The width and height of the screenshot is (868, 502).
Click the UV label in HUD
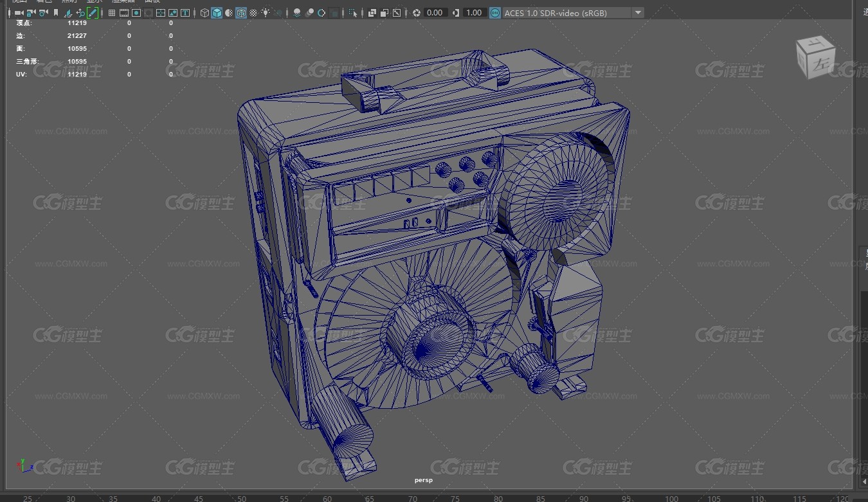click(x=20, y=75)
